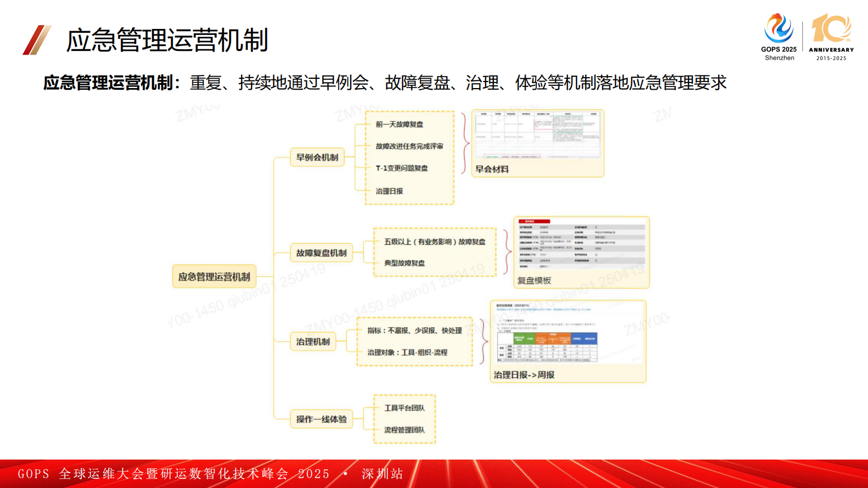This screenshot has height=488, width=868.
Task: Click the description starting with 重复、持续地通过早例会
Action: [458, 83]
